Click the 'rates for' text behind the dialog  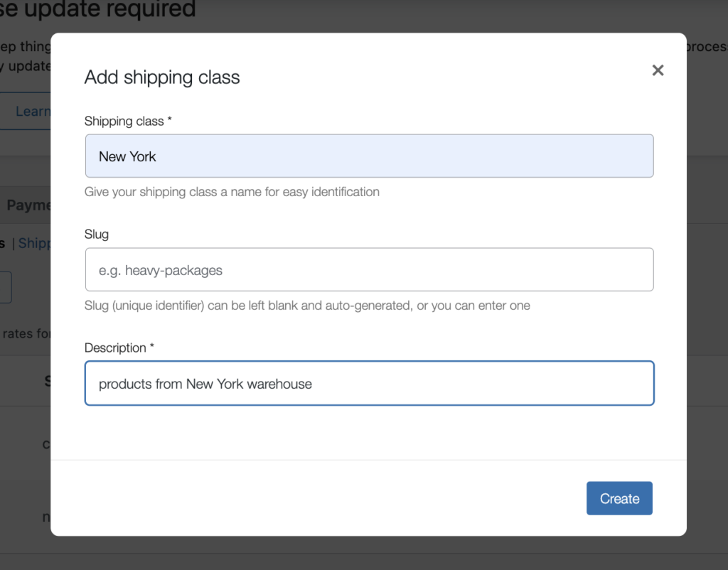point(26,333)
